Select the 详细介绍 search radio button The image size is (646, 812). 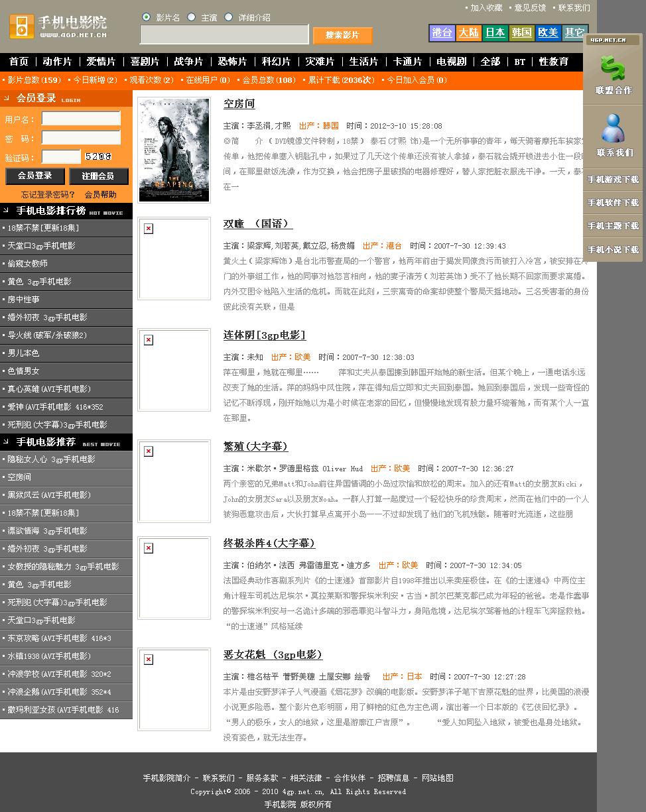point(229,17)
